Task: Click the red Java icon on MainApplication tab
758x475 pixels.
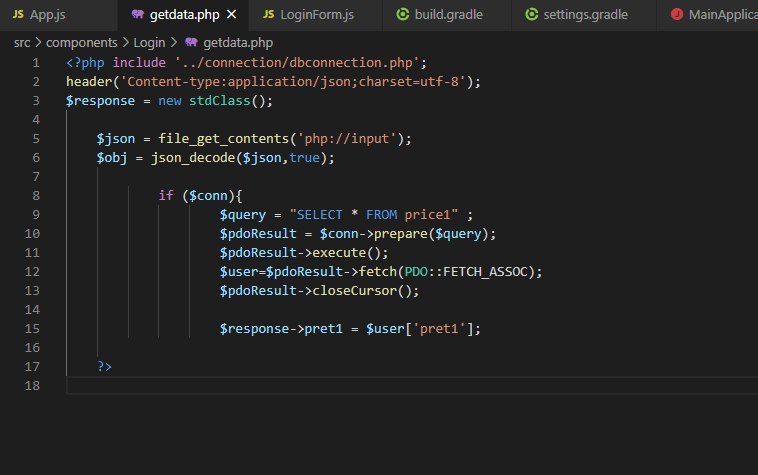Action: (x=677, y=14)
